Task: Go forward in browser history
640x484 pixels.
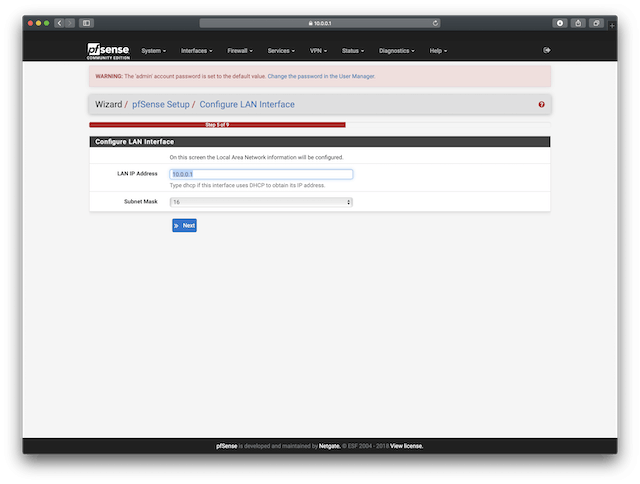Action: point(70,23)
